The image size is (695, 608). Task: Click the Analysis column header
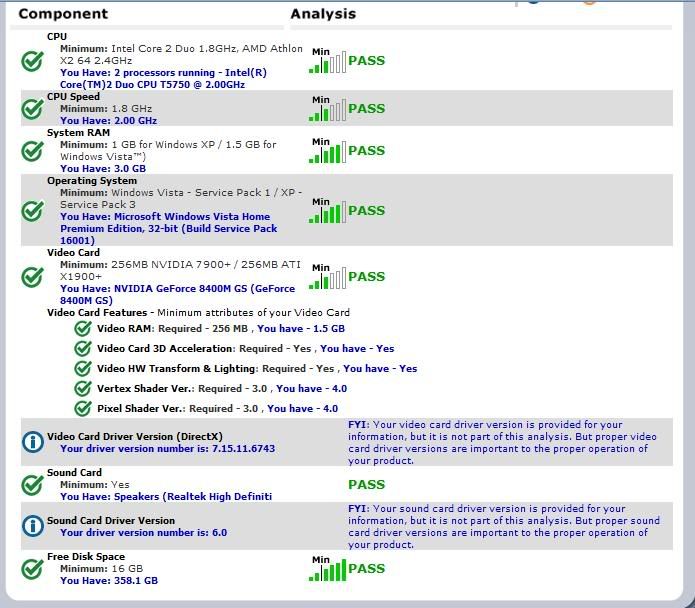(x=322, y=14)
